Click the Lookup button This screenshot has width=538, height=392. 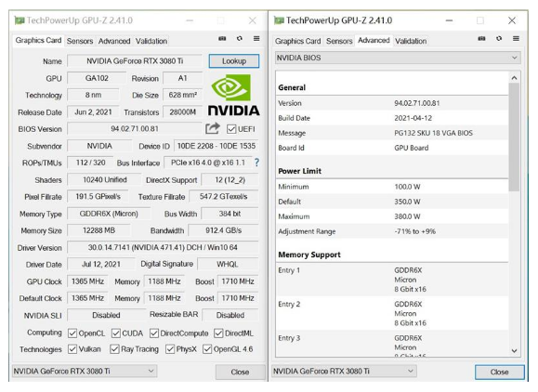coord(234,61)
